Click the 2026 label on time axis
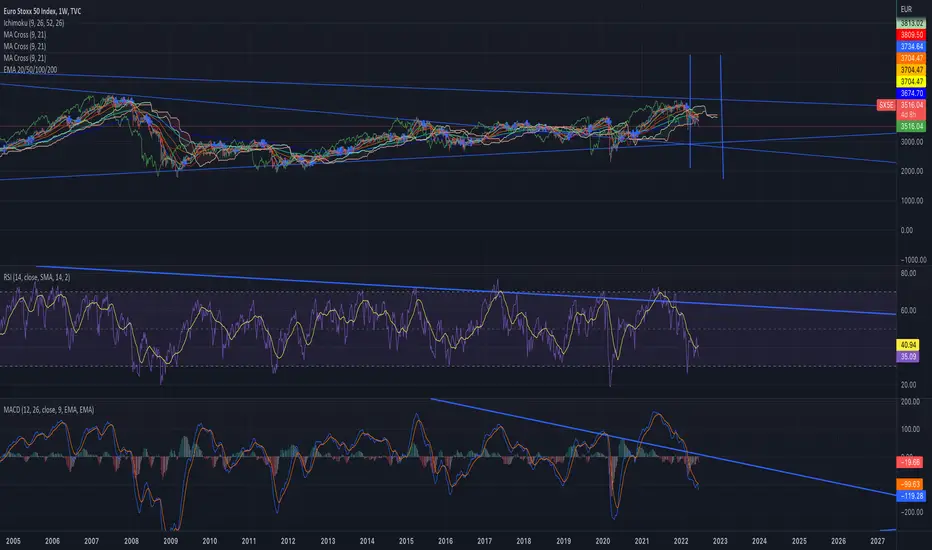Viewport: 932px width, 550px height. 839,541
